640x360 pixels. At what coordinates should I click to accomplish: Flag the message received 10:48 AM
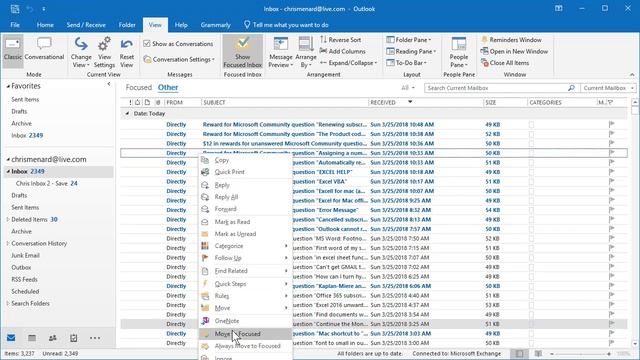[611, 124]
